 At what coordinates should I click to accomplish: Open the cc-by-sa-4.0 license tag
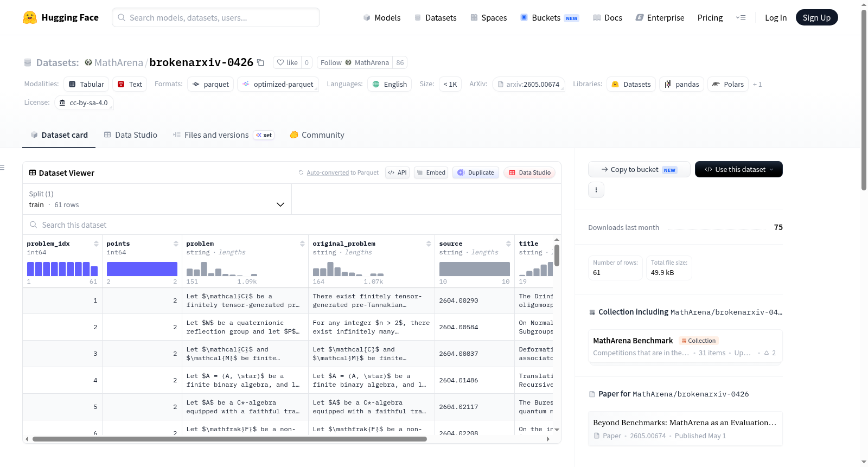click(84, 103)
